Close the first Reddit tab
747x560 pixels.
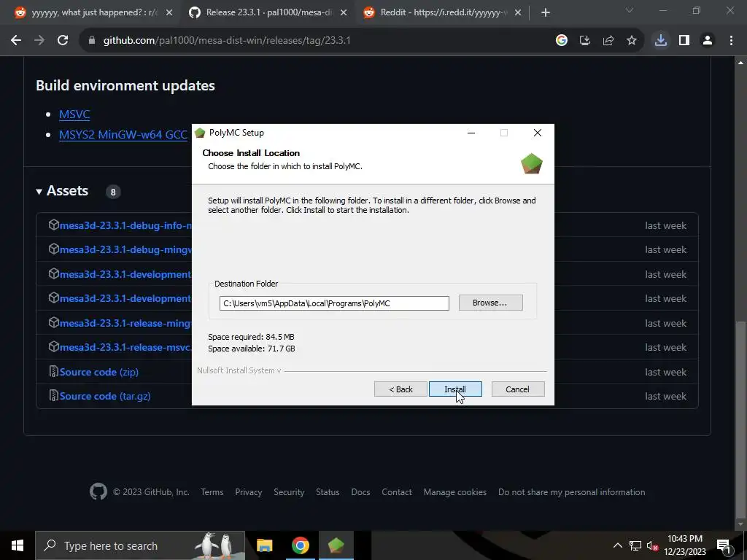click(169, 13)
